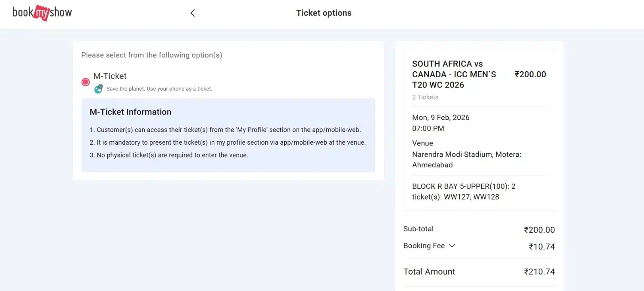The width and height of the screenshot is (644, 291).
Task: Click the event price ₹200.00
Action: pyautogui.click(x=530, y=74)
